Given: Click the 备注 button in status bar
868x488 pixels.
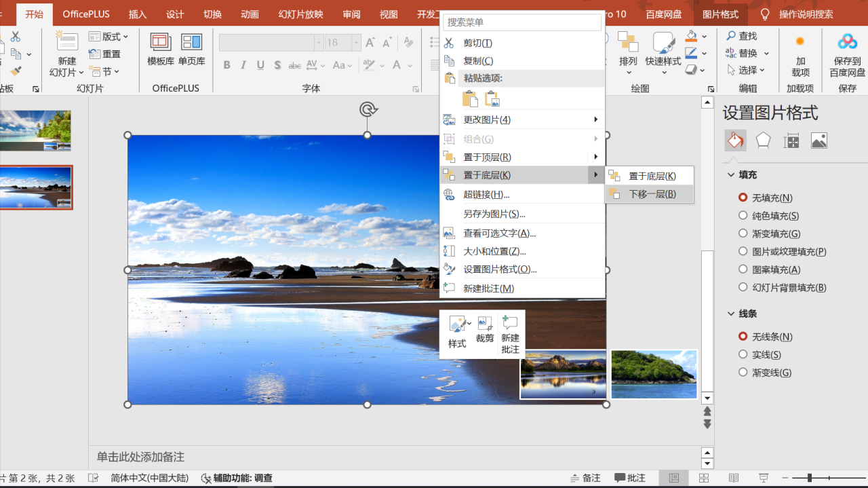Looking at the screenshot, I should tap(585, 478).
